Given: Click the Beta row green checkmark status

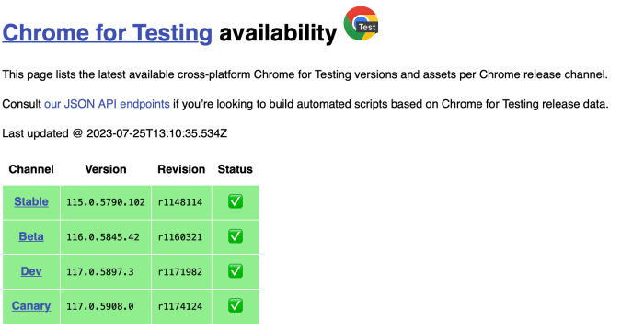Looking at the screenshot, I should [236, 236].
